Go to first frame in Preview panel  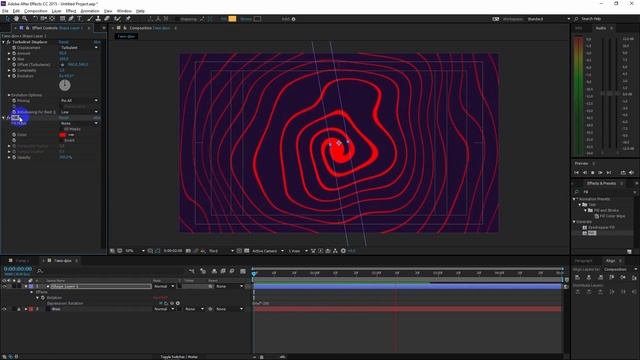pos(577,173)
